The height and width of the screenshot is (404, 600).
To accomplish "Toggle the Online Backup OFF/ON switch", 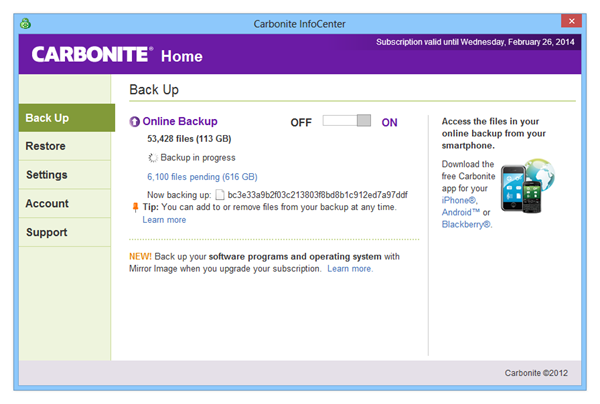I will tap(347, 121).
